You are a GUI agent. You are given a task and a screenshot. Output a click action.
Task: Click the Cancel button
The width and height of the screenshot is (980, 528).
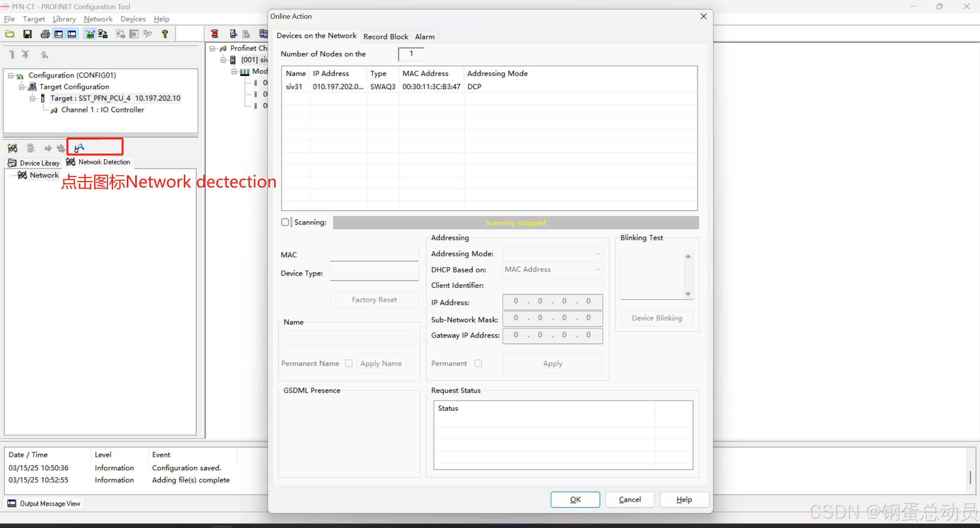[630, 499]
